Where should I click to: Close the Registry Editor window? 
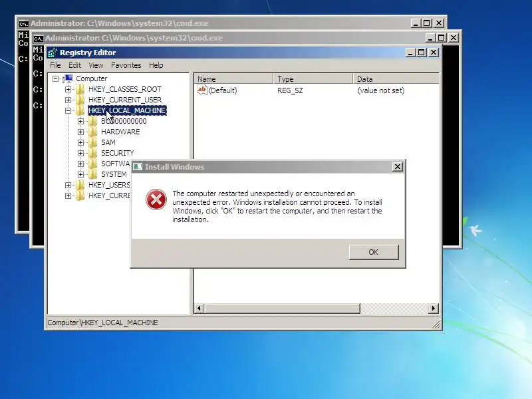click(434, 53)
